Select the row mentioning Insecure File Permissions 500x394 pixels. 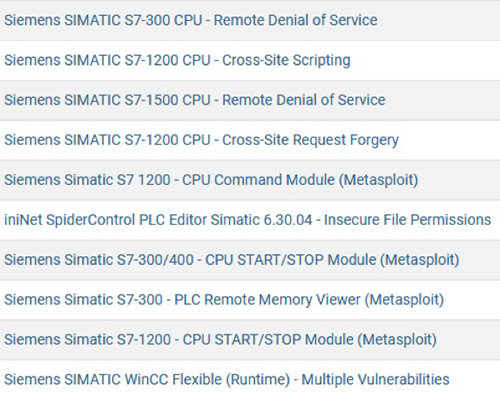[x=250, y=220]
